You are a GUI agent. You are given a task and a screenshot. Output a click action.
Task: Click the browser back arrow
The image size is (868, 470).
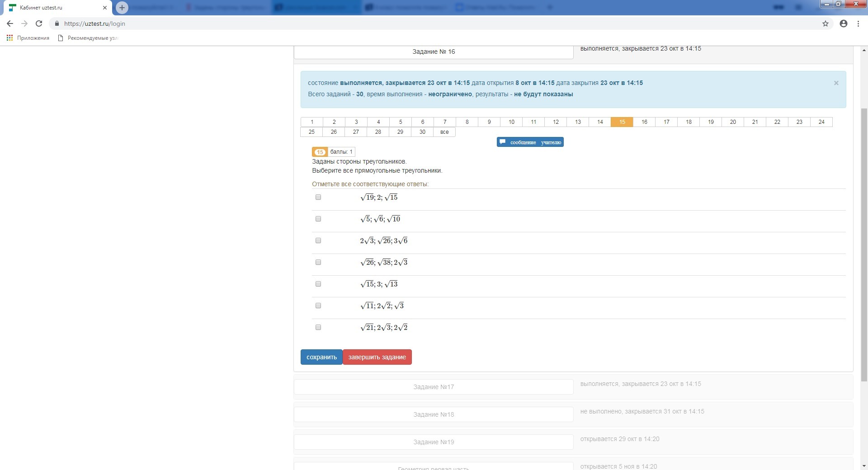(10, 23)
